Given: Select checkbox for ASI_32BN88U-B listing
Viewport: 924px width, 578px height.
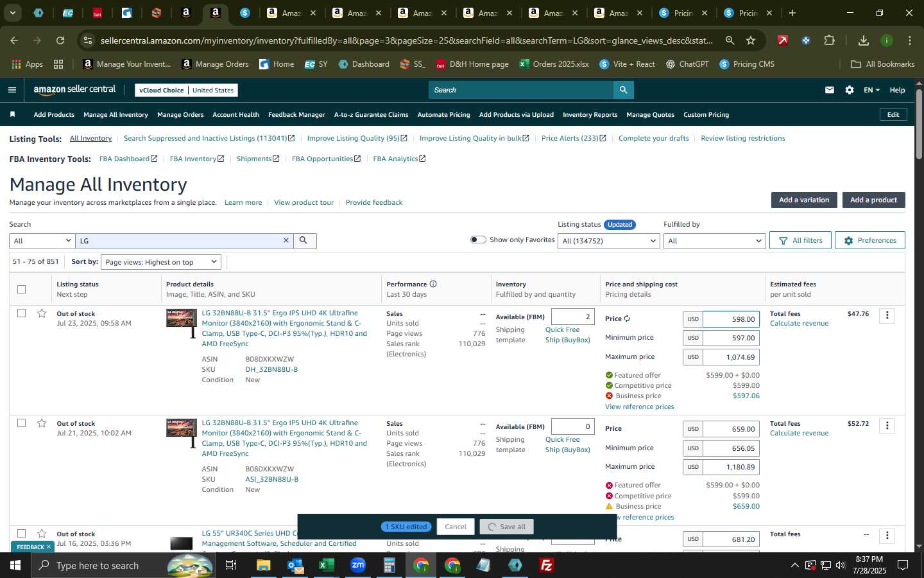Looking at the screenshot, I should click(x=21, y=423).
